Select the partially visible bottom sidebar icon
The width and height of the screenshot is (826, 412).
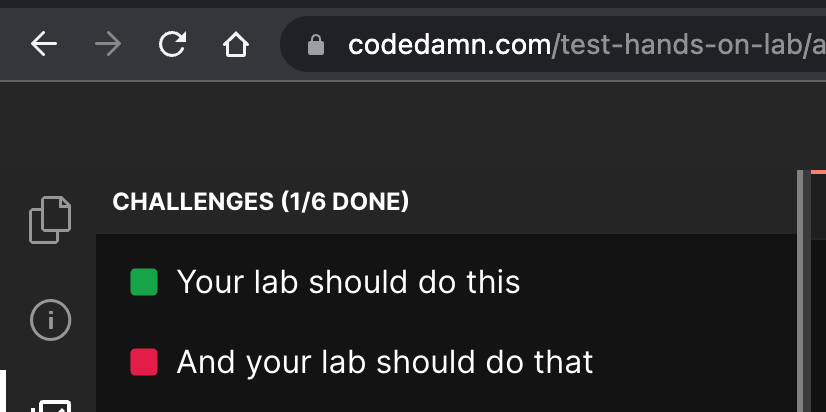pyautogui.click(x=50, y=405)
